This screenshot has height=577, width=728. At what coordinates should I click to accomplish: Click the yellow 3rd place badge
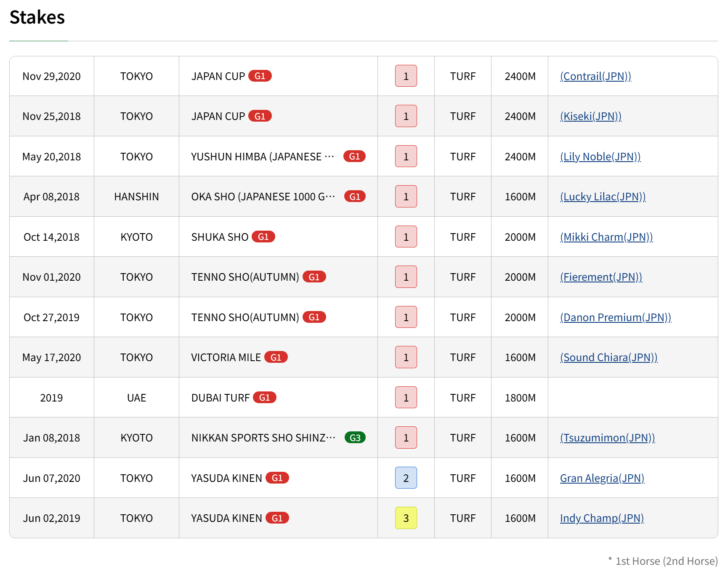pyautogui.click(x=406, y=518)
